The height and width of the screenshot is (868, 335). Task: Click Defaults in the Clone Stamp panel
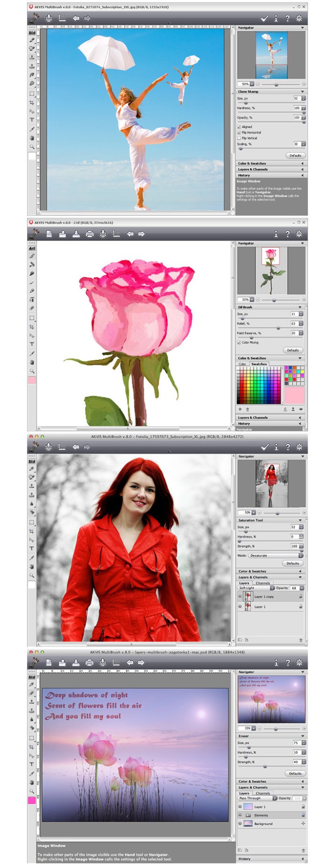click(x=295, y=155)
